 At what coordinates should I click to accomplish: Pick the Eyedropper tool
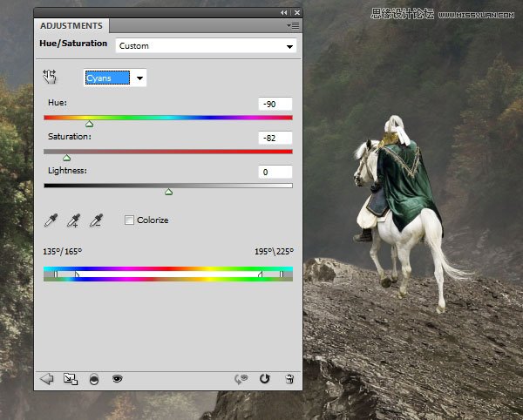(x=51, y=220)
